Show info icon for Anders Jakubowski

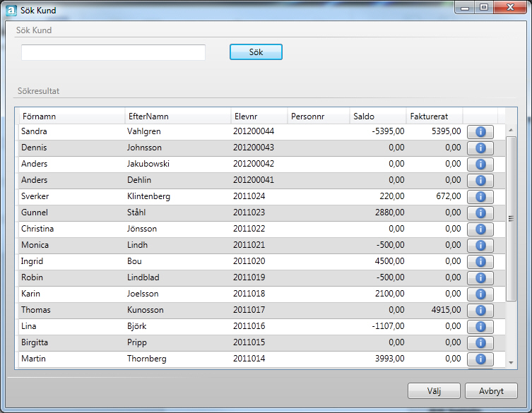[x=480, y=164]
